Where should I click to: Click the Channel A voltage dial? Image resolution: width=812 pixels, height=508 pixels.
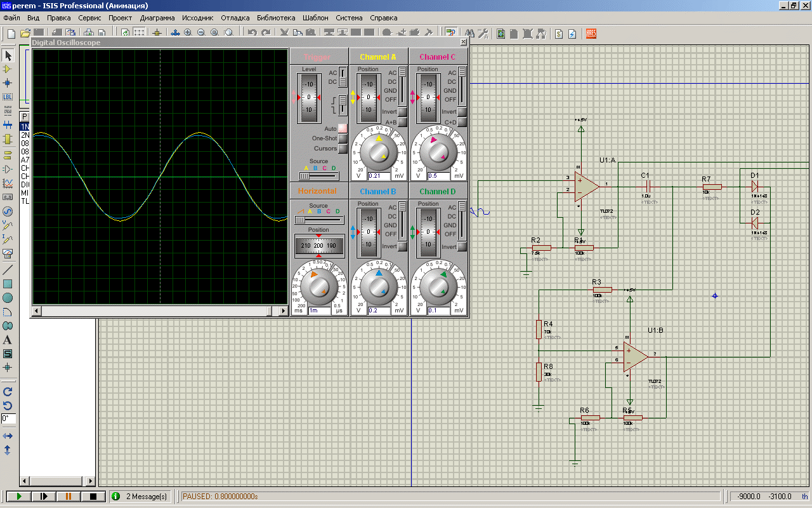click(379, 152)
